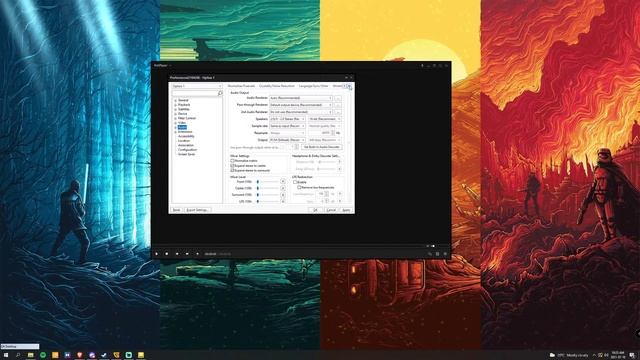Open Pass-through Renderer ellipsis settings button
The height and width of the screenshot is (360, 640).
[338, 105]
